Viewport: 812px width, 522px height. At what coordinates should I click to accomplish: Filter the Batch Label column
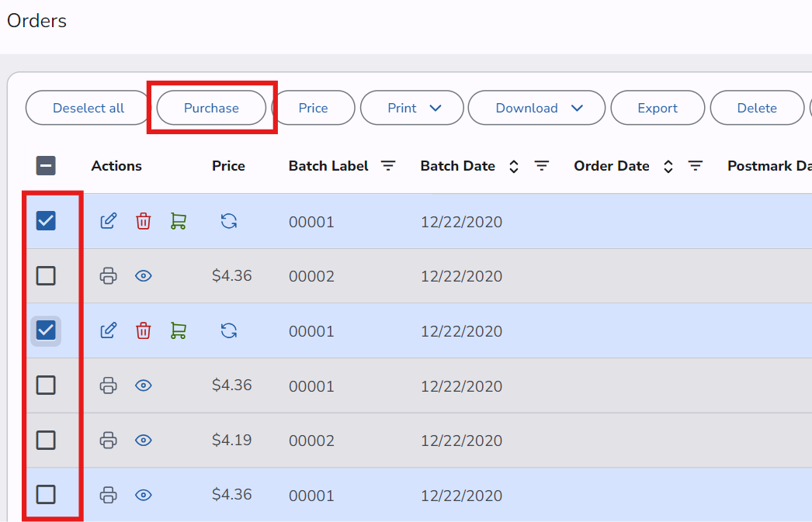pyautogui.click(x=387, y=166)
